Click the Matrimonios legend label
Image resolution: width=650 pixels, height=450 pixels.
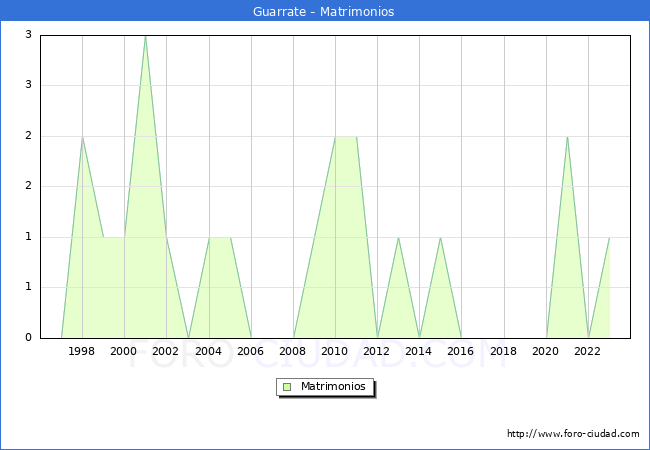click(333, 386)
